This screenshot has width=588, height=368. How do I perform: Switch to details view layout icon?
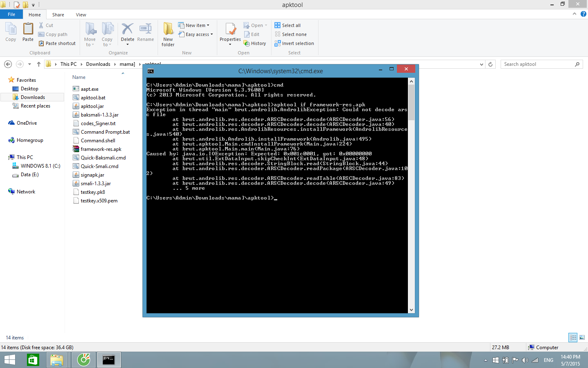573,337
